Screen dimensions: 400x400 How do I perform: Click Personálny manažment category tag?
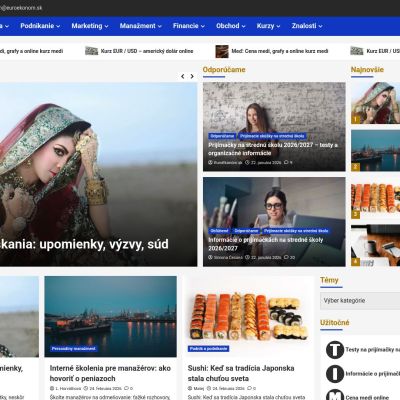(x=74, y=349)
